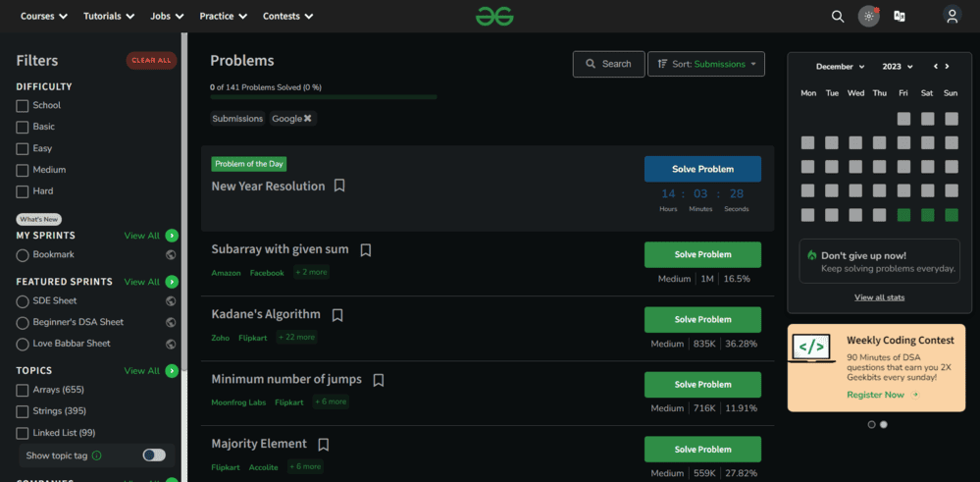Check the Medium difficulty filter
Viewport: 980px width, 482px height.
(23, 171)
